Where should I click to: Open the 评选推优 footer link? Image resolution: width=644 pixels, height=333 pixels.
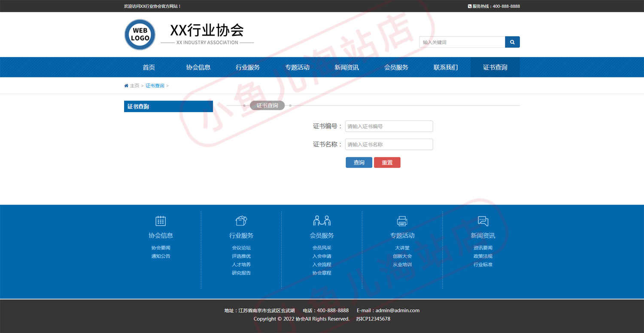(241, 256)
